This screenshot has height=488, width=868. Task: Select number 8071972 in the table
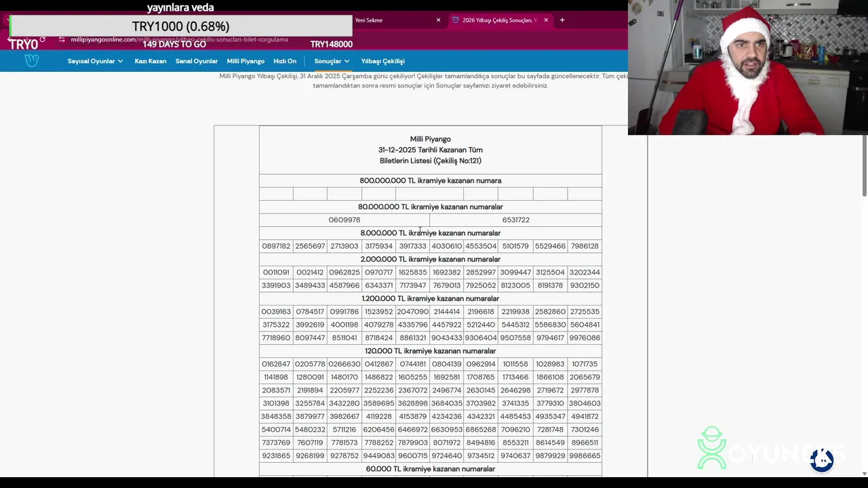coord(446,443)
